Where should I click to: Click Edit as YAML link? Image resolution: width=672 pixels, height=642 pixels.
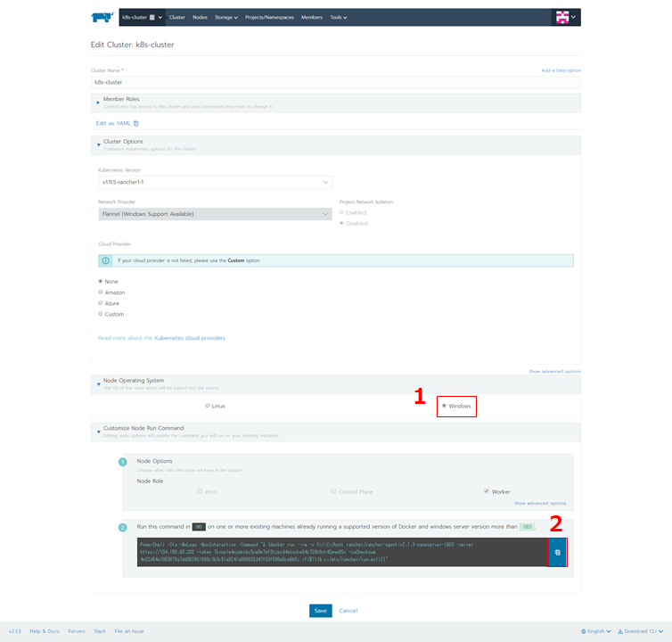point(113,124)
